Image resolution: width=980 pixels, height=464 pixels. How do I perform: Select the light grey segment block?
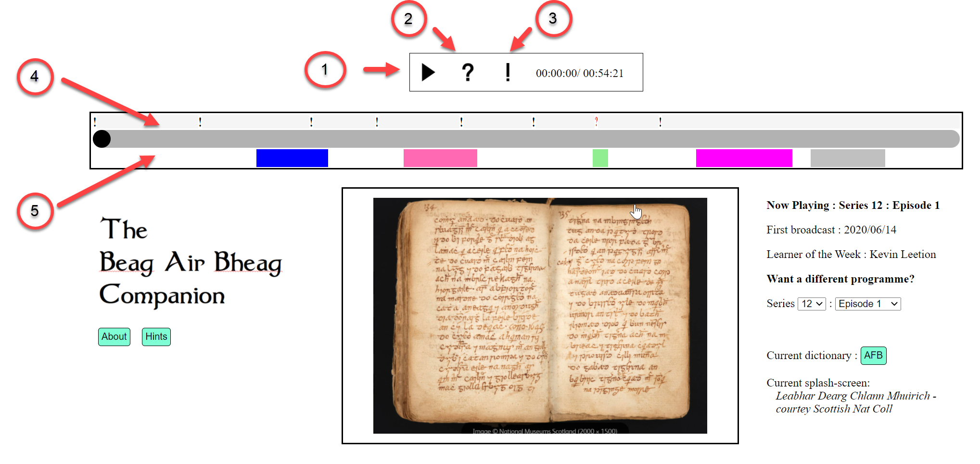point(848,158)
